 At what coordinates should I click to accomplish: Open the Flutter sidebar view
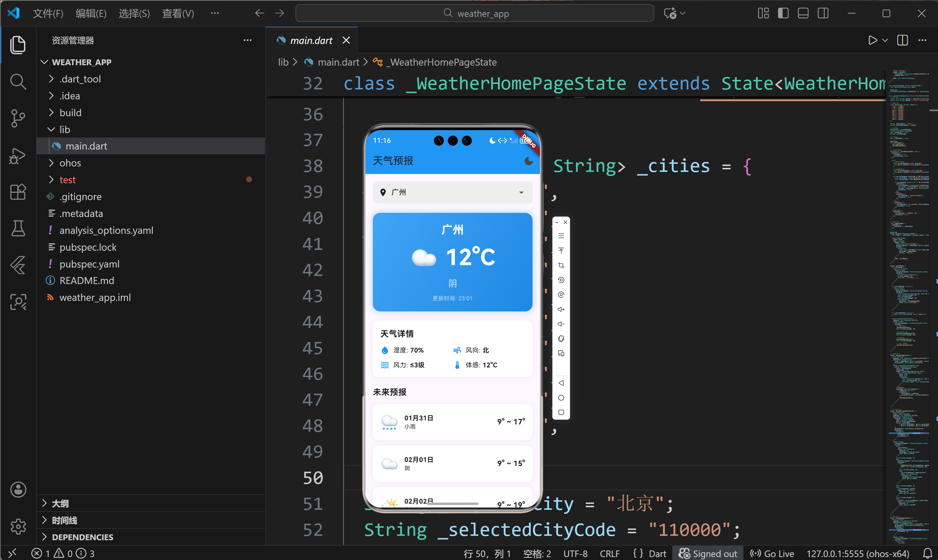[x=18, y=265]
